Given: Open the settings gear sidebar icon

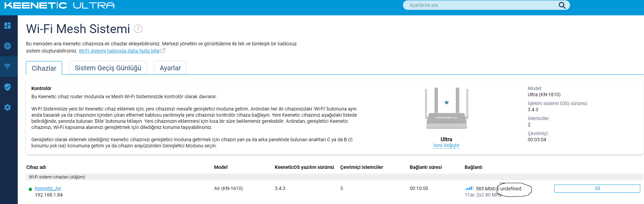Looking at the screenshot, I should point(8,107).
